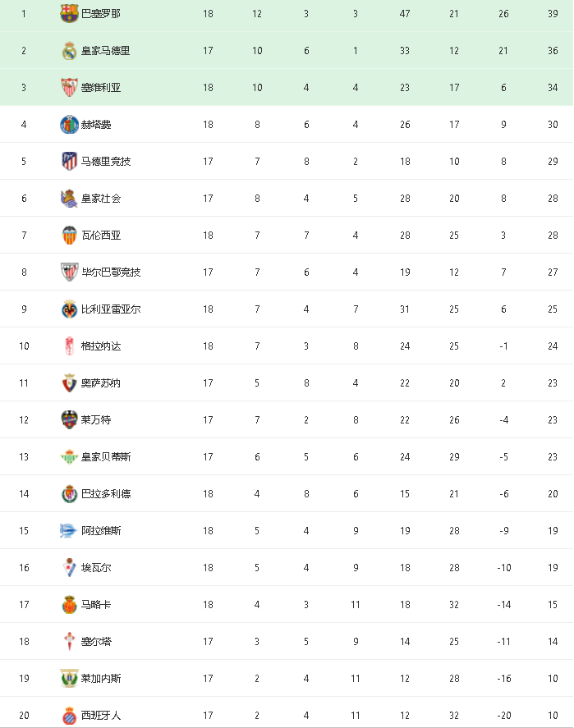
Task: Click the Barcelona club crest icon
Action: tap(69, 13)
